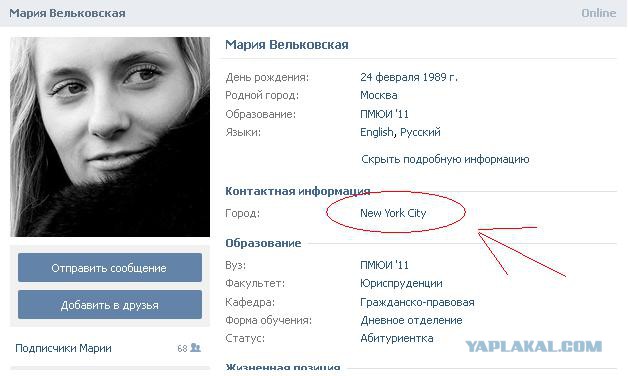
Task: Select the hometown value Москва
Action: (x=378, y=95)
